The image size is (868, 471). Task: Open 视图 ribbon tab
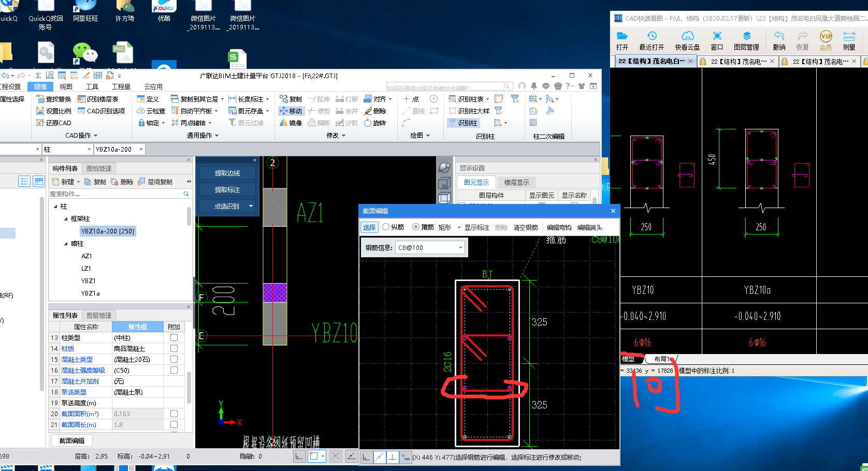pos(66,86)
